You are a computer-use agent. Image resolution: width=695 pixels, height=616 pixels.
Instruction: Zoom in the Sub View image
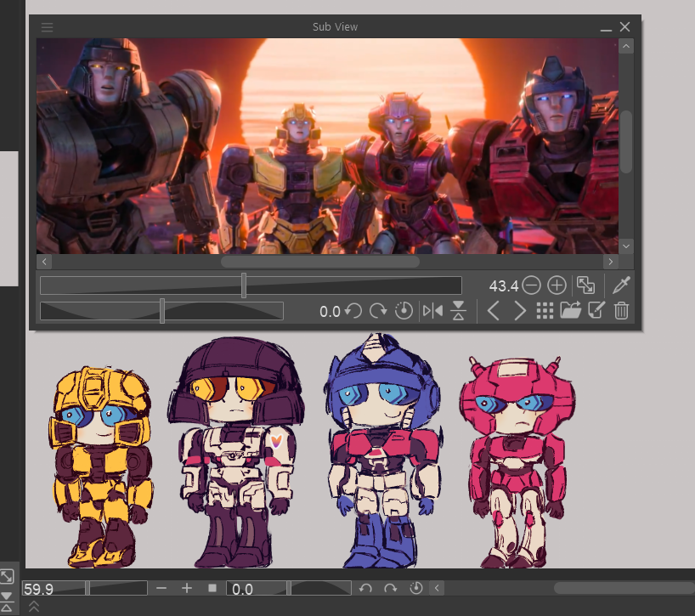click(x=557, y=285)
